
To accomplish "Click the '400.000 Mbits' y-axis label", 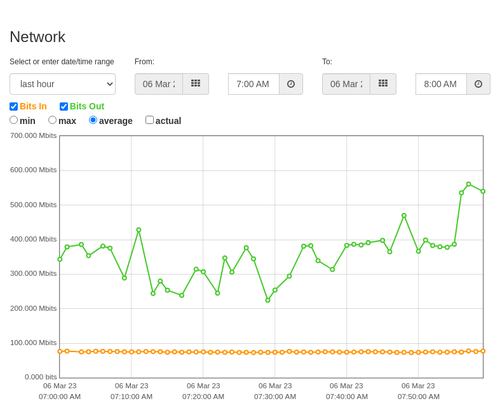I will 33,239.
